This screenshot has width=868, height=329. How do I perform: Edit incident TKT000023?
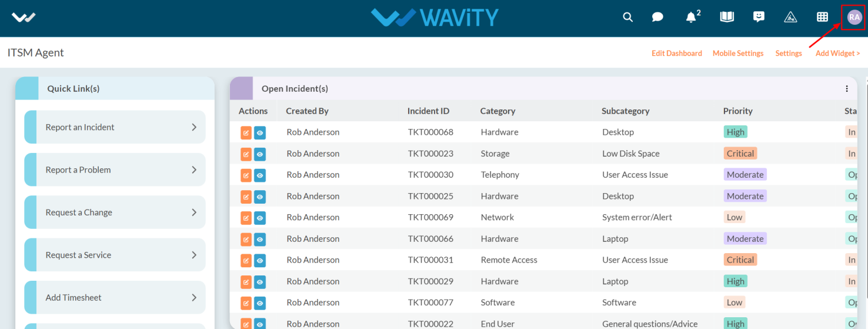tap(246, 154)
